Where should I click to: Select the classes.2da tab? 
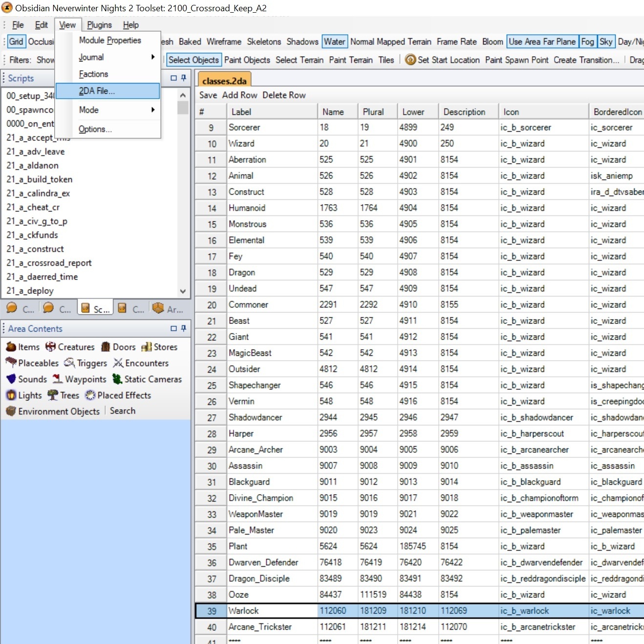pyautogui.click(x=224, y=81)
